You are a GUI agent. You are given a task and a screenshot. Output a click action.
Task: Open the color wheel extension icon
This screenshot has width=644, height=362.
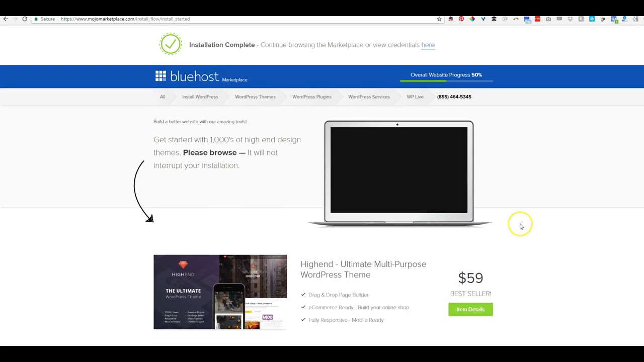472,19
